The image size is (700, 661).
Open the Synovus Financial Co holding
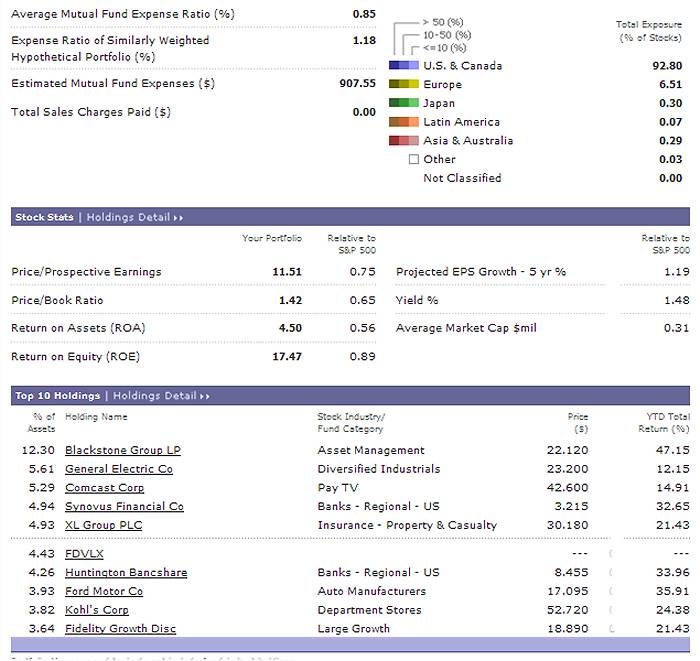124,507
